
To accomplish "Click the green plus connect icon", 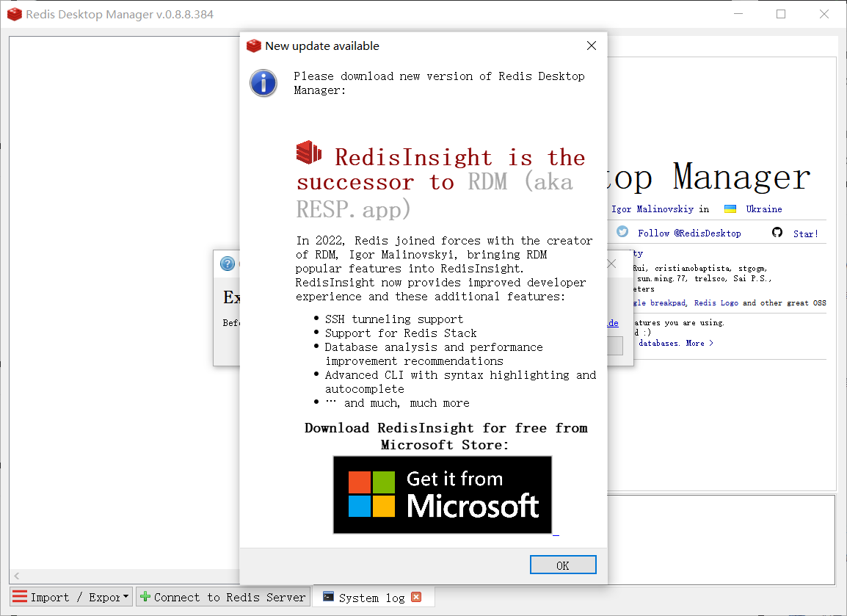I will coord(145,597).
